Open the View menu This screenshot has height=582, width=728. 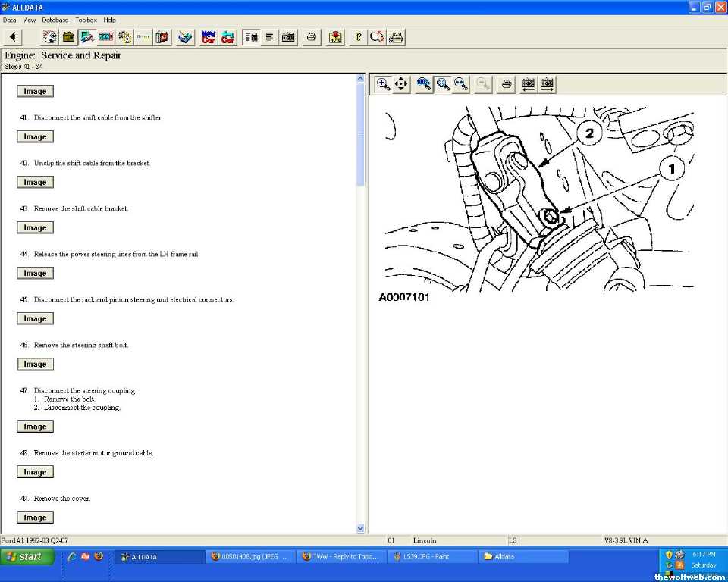tap(29, 20)
